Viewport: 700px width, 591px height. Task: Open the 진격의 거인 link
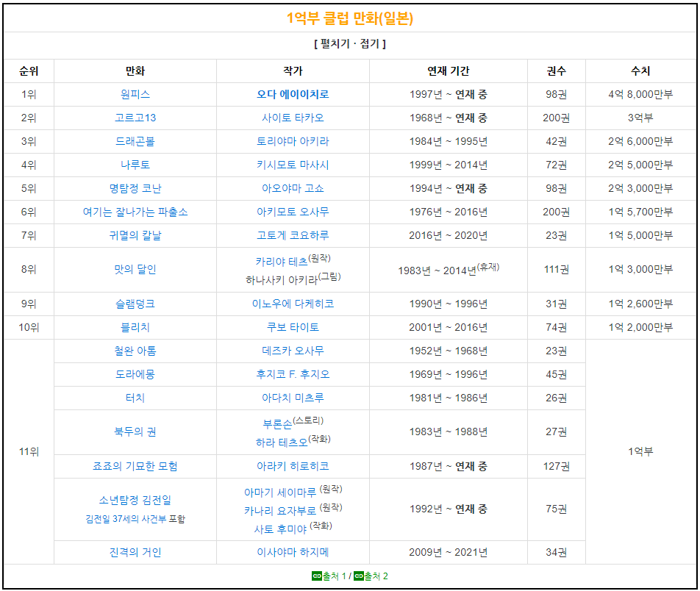click(135, 552)
